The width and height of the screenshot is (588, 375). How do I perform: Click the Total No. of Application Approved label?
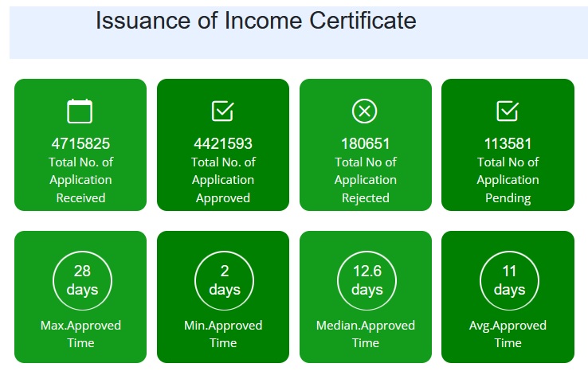coord(223,180)
